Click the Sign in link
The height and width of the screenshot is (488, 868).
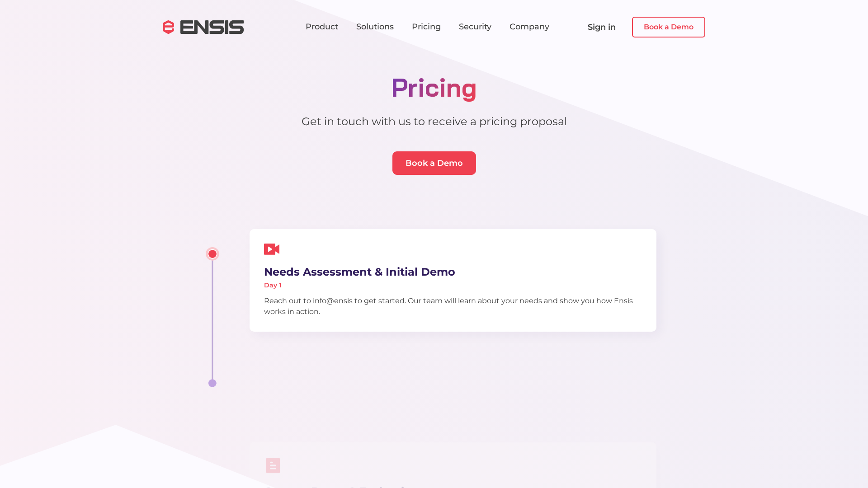[x=602, y=27]
